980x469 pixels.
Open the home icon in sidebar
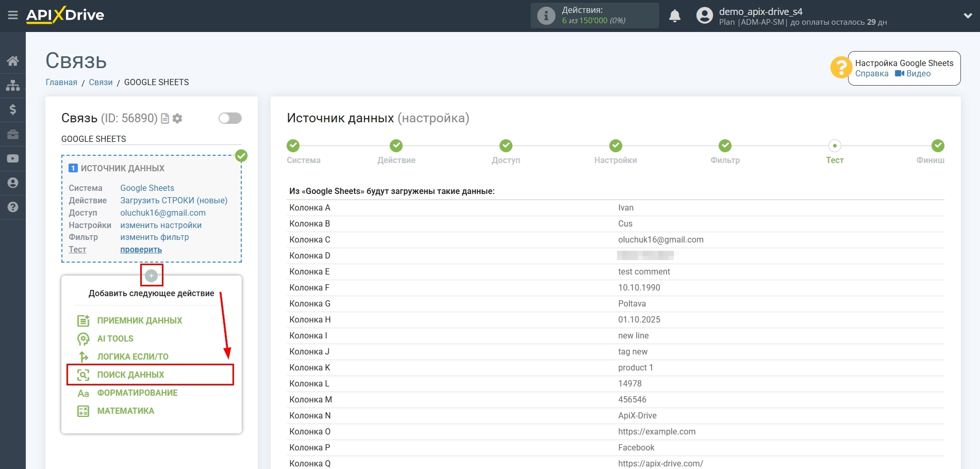point(12,60)
